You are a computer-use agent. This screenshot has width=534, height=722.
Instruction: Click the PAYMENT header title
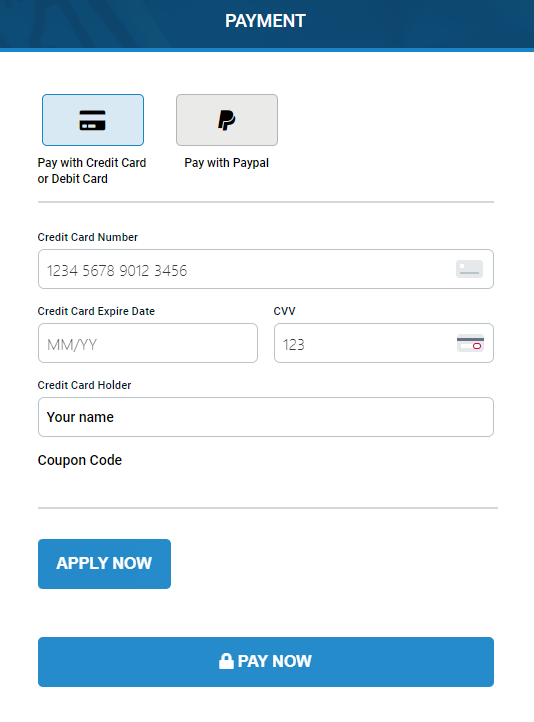(x=265, y=21)
